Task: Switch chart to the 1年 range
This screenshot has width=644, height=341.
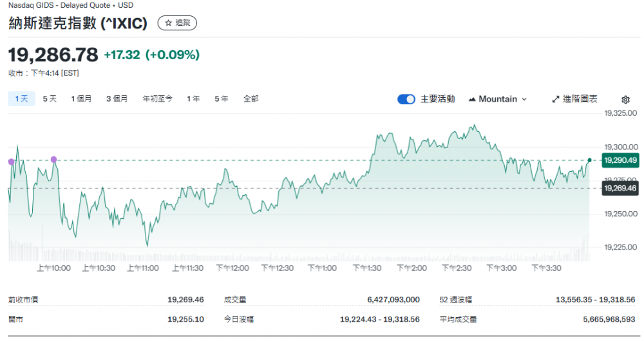Action: click(193, 98)
